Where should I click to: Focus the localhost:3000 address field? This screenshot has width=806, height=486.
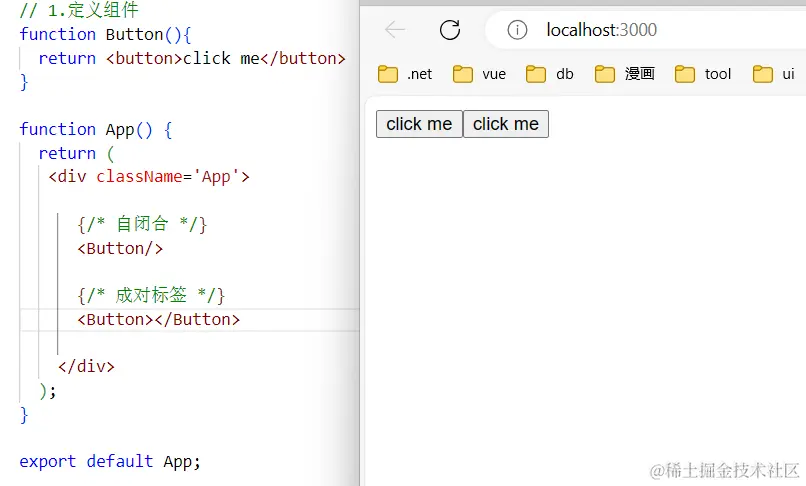pos(645,30)
